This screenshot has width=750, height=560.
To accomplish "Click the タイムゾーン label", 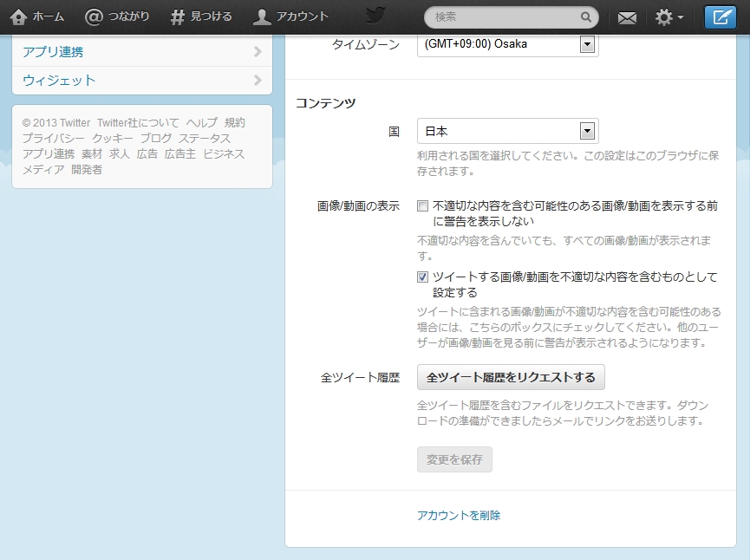I will 366,44.
